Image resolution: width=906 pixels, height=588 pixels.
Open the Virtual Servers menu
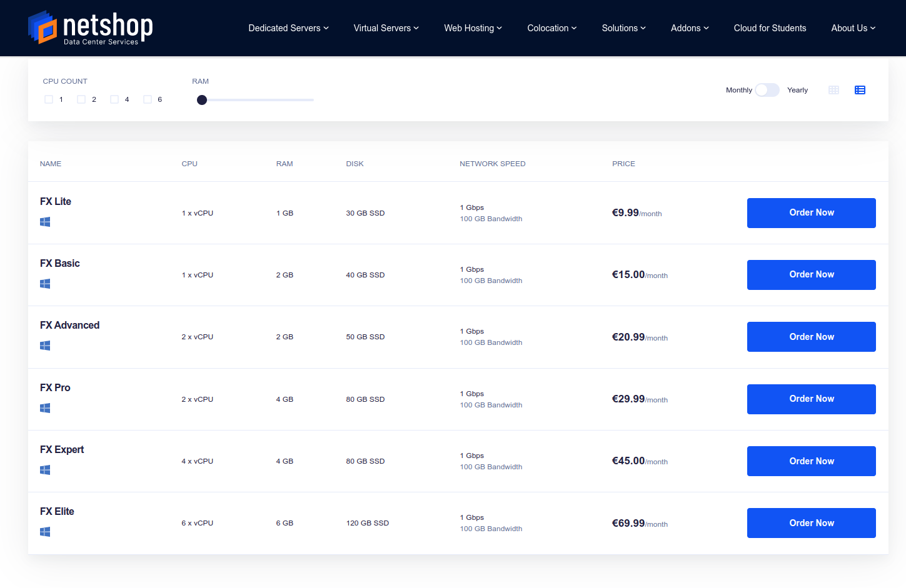386,28
